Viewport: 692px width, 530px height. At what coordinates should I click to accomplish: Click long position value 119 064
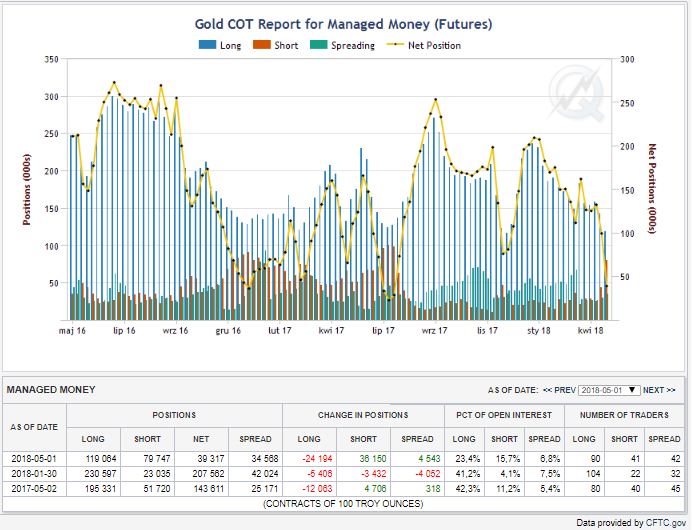(101, 459)
